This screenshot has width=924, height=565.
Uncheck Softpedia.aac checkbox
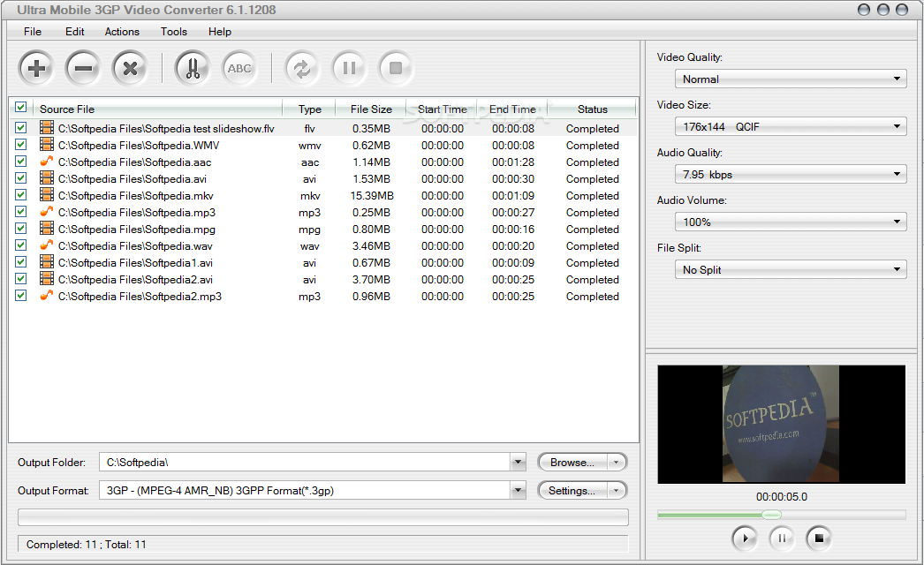20,161
